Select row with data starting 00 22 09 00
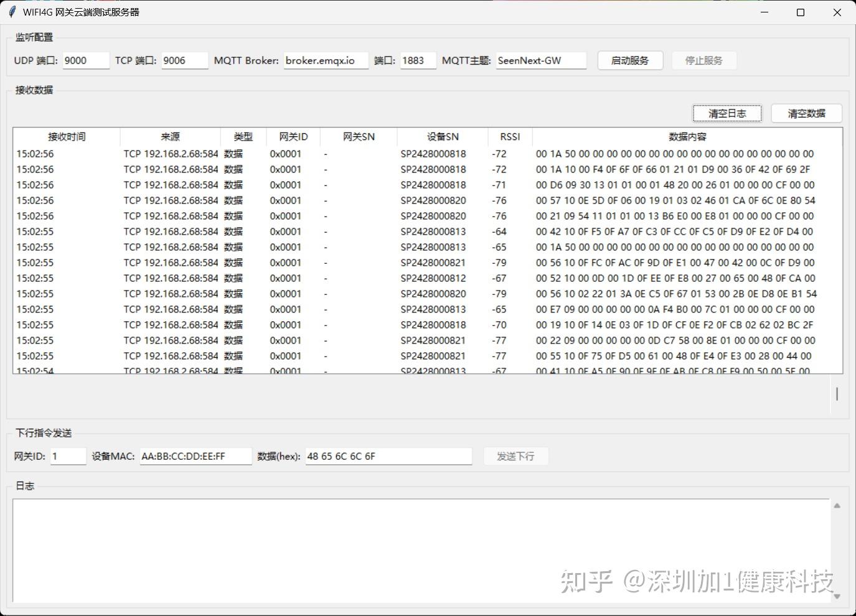Viewport: 856px width, 616px height. pos(428,340)
